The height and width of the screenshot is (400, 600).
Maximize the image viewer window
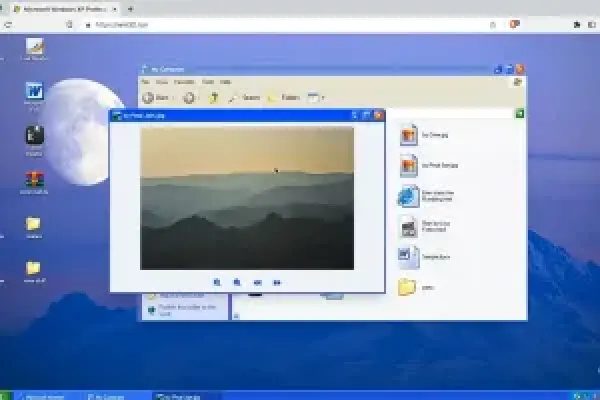(x=366, y=115)
